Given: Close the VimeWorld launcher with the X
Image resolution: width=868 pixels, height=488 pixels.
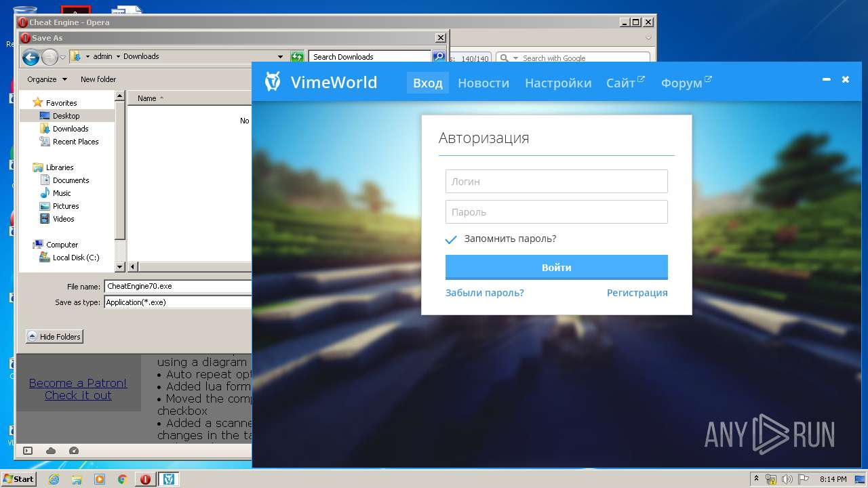Looking at the screenshot, I should click(x=846, y=79).
